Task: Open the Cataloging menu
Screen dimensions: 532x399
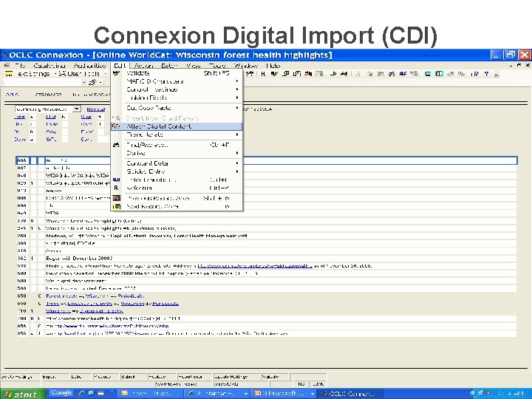Action: point(50,66)
